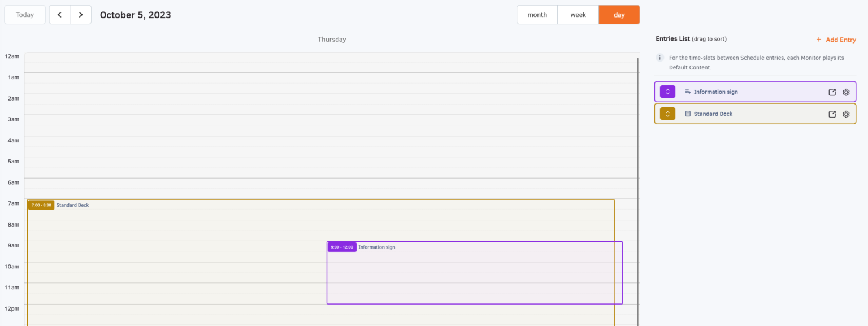Click the orange sort handle on Standard Deck
This screenshot has width=868, height=326.
[x=667, y=113]
